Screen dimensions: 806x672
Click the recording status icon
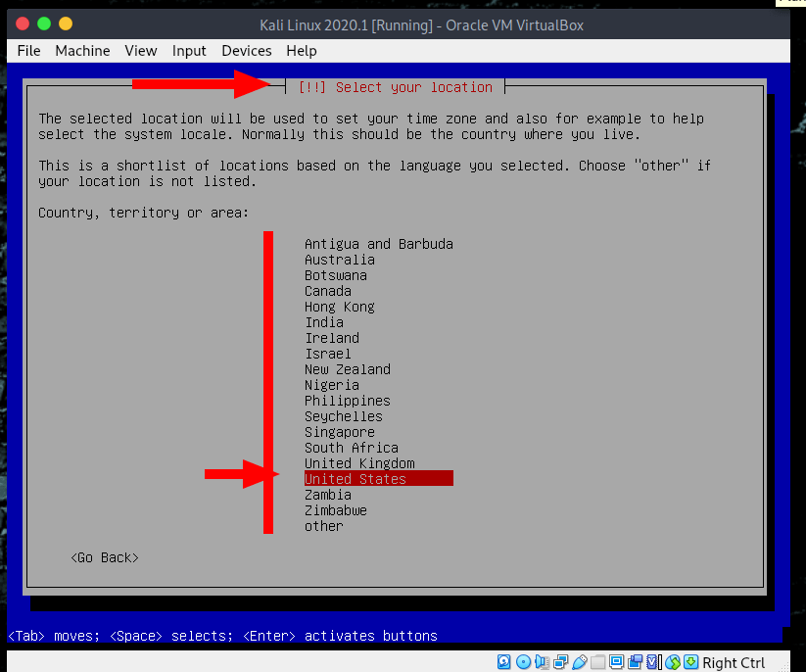click(636, 662)
